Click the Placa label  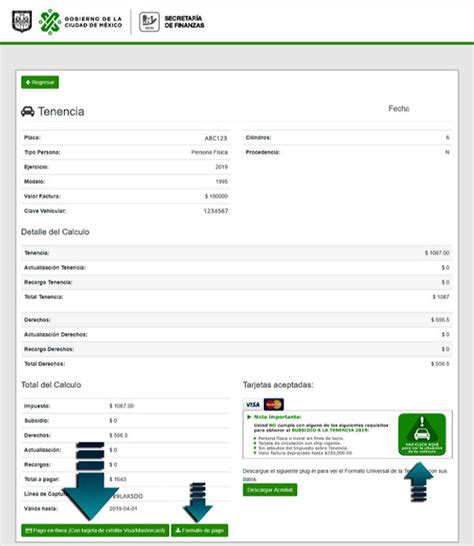pyautogui.click(x=32, y=138)
